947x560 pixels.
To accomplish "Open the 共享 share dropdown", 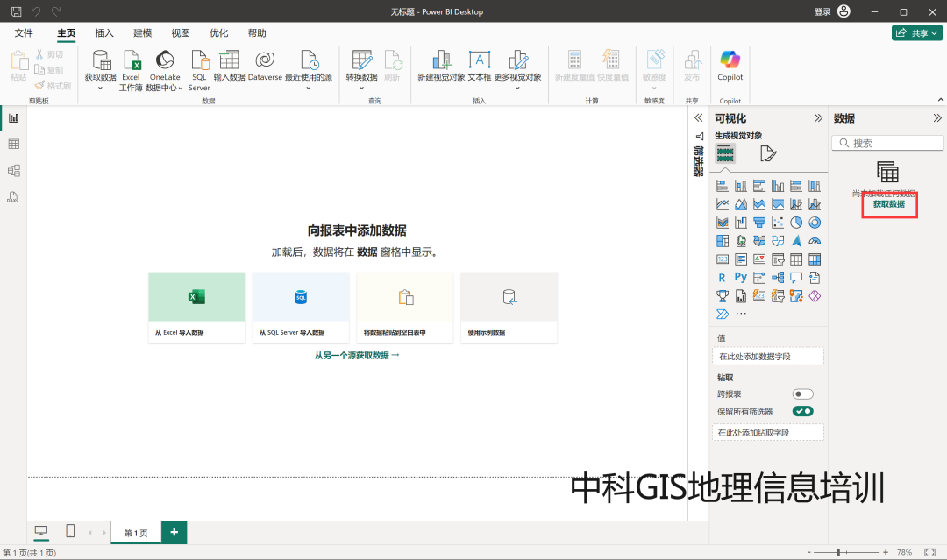I will (x=917, y=33).
